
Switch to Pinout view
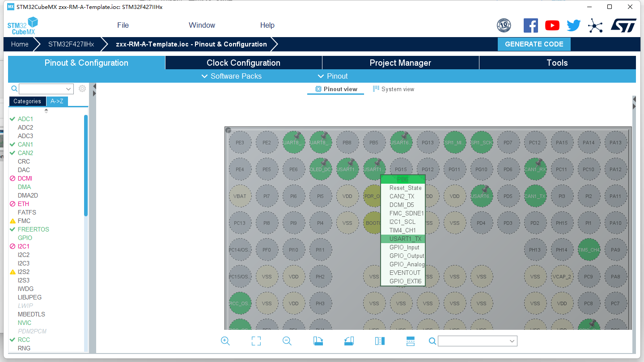pos(336,89)
